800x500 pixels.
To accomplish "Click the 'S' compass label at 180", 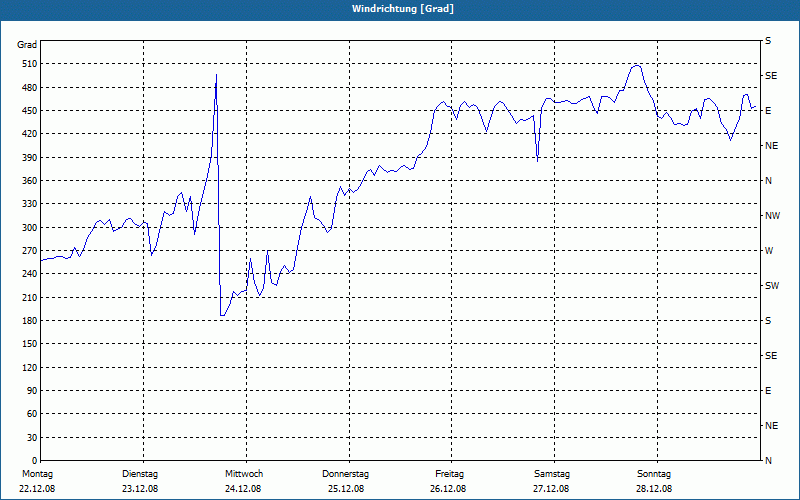I will (x=768, y=321).
